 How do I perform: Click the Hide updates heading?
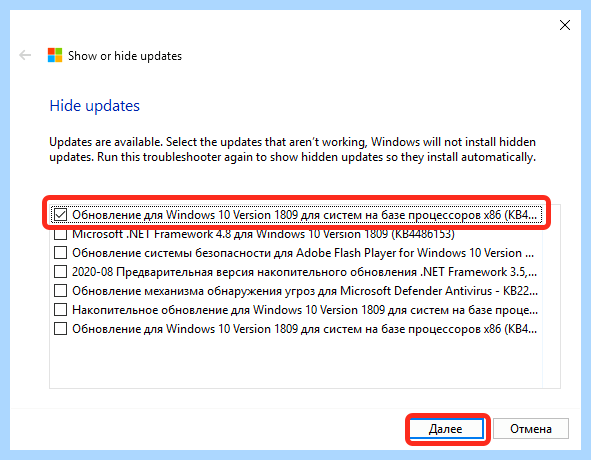pyautogui.click(x=95, y=106)
